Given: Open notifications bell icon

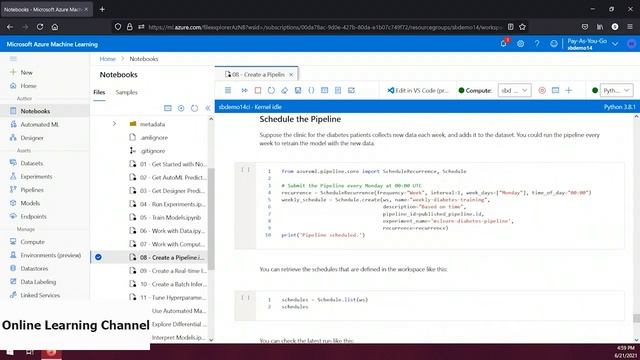Looking at the screenshot, I should (x=504, y=44).
